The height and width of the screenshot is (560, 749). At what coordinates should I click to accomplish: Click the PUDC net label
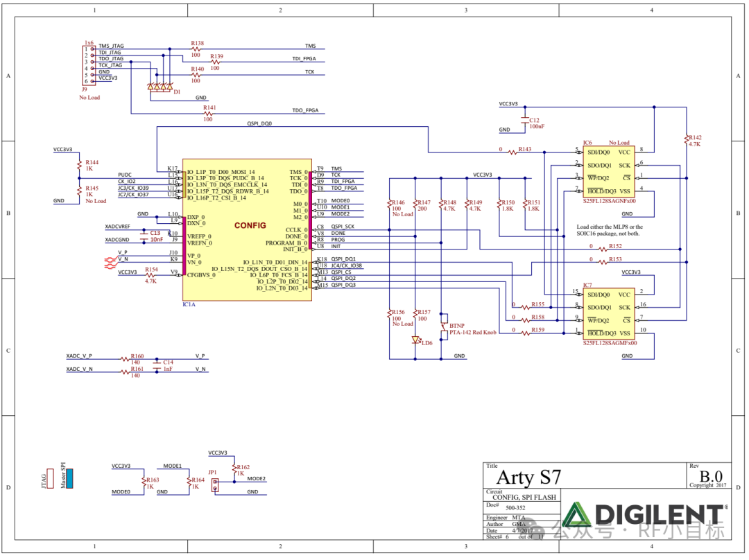[125, 175]
